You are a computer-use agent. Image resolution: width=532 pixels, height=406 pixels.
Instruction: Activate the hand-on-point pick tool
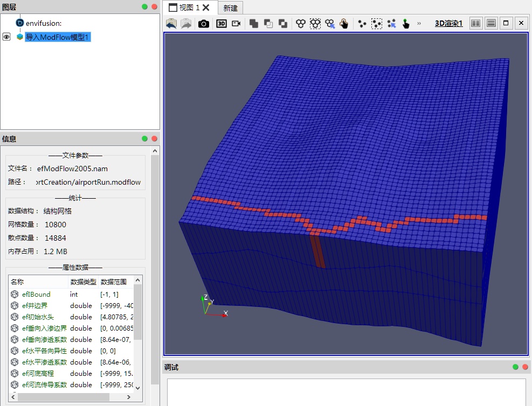(x=406, y=23)
